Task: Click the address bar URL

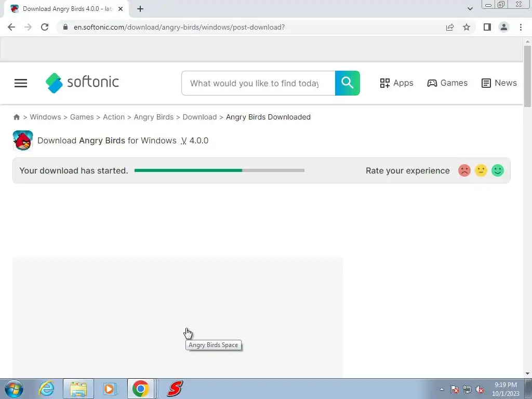Action: (x=179, y=27)
